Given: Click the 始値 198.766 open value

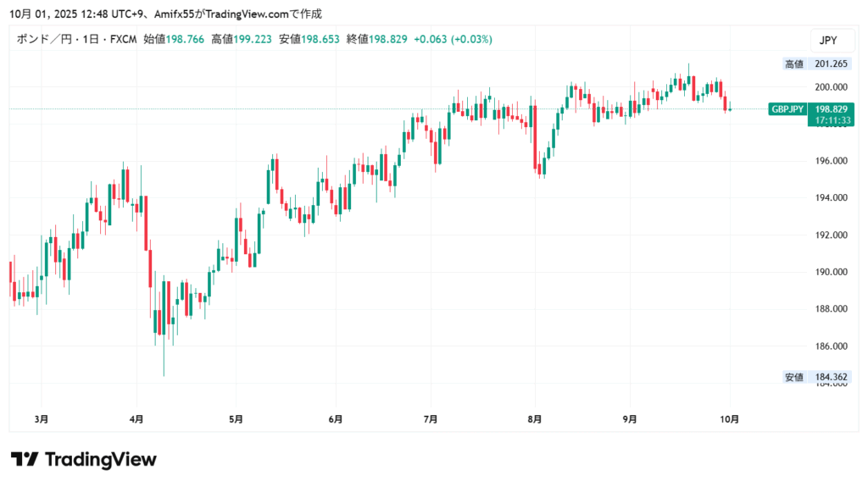Looking at the screenshot, I should coord(174,40).
